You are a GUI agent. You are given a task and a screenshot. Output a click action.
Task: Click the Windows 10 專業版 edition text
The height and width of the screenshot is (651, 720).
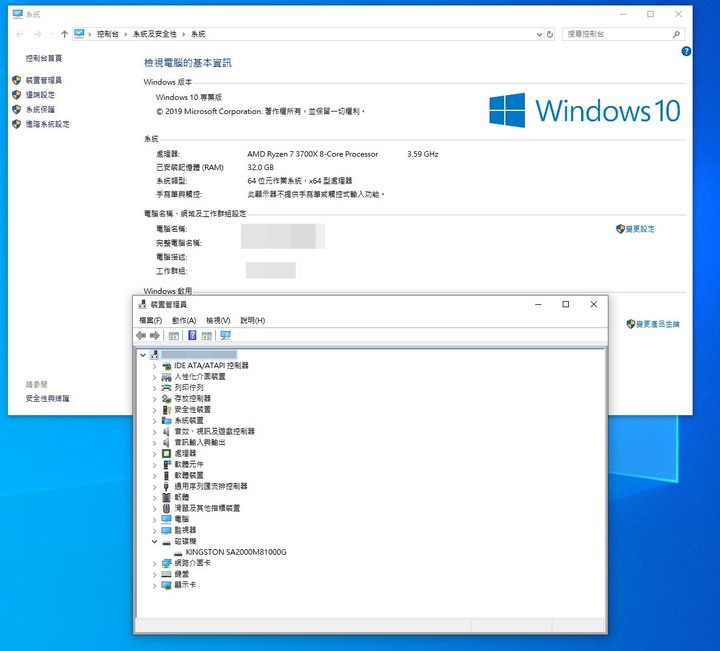click(189, 97)
